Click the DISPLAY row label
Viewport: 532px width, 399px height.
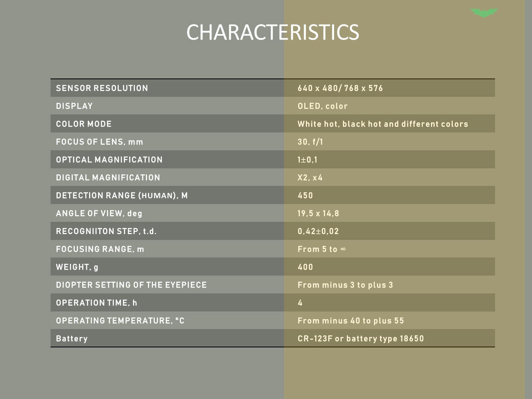tap(74, 106)
